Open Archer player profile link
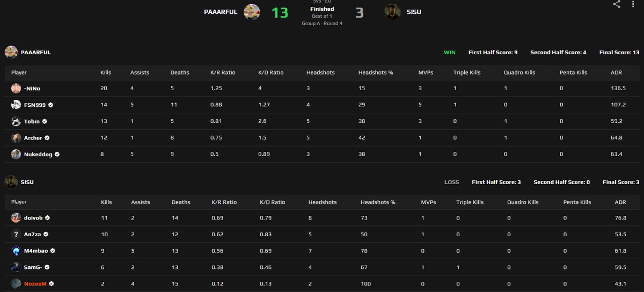The width and height of the screenshot is (644, 292). point(33,138)
